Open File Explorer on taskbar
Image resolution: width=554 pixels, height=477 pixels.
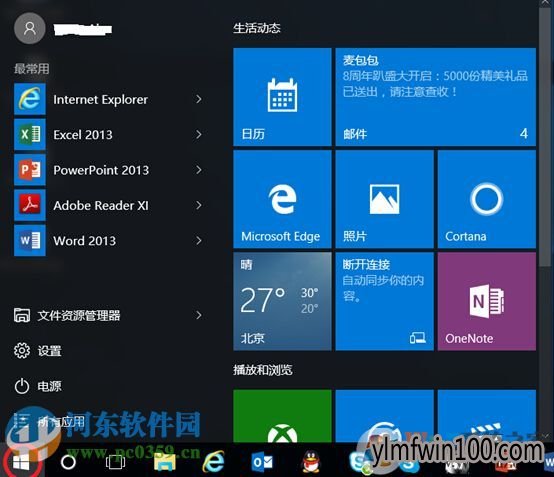(x=165, y=462)
